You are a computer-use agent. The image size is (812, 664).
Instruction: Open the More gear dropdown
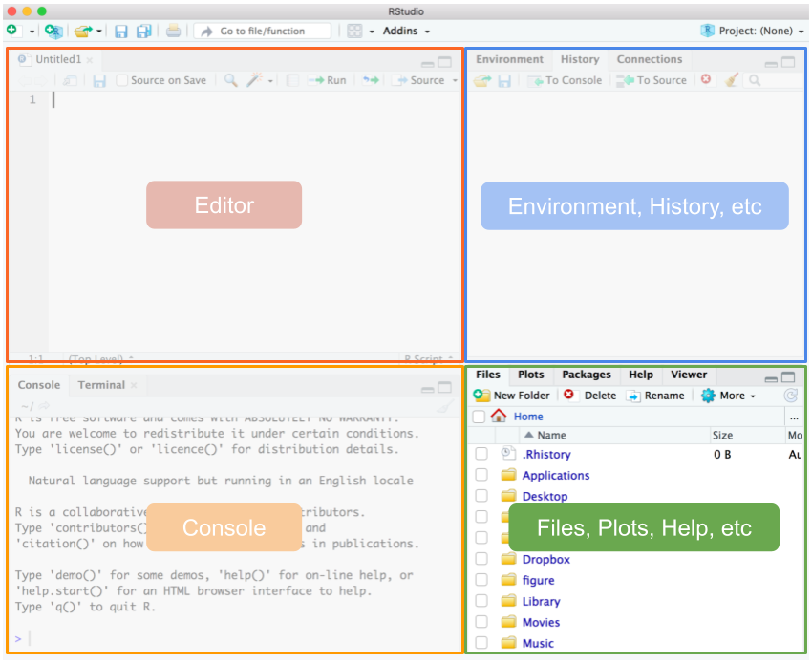tap(728, 396)
